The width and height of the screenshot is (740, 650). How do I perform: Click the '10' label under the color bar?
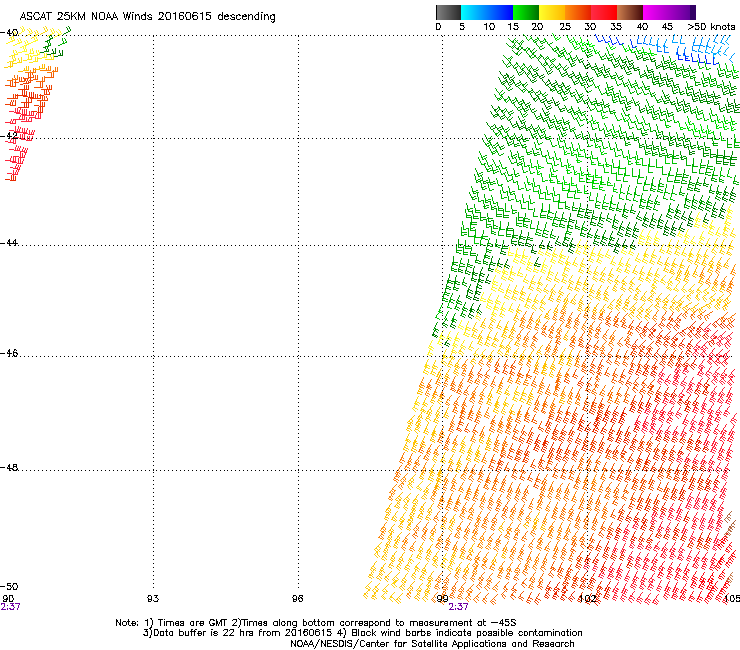[x=489, y=27]
